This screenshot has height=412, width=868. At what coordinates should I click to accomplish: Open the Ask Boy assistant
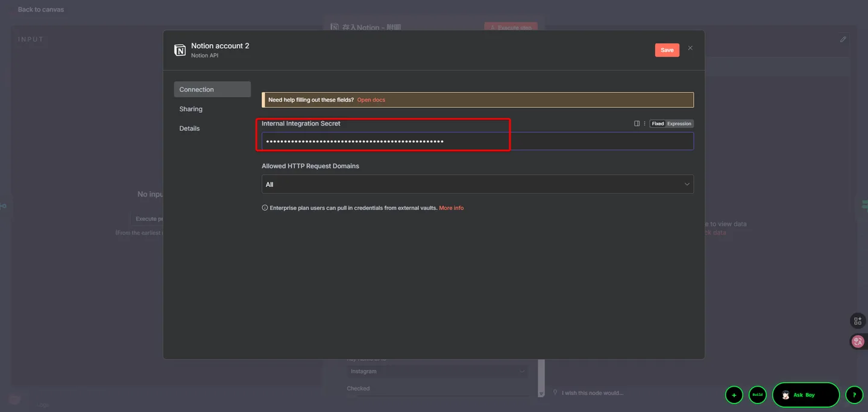[805, 395]
